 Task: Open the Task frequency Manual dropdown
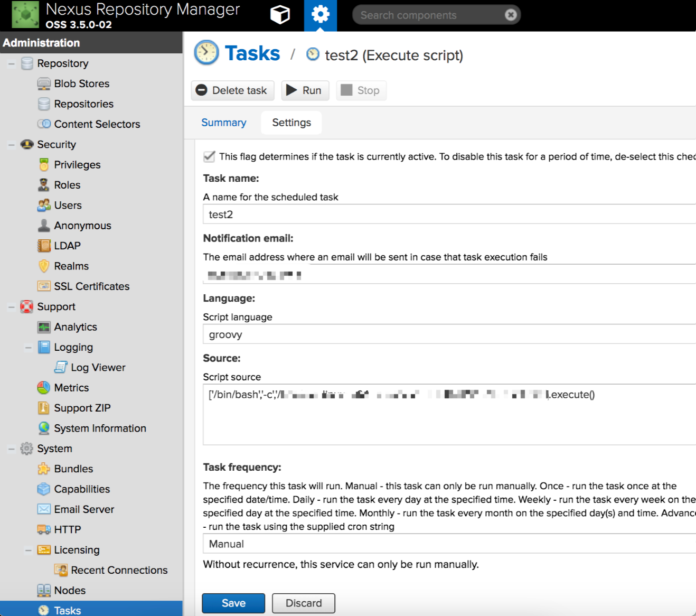click(449, 544)
